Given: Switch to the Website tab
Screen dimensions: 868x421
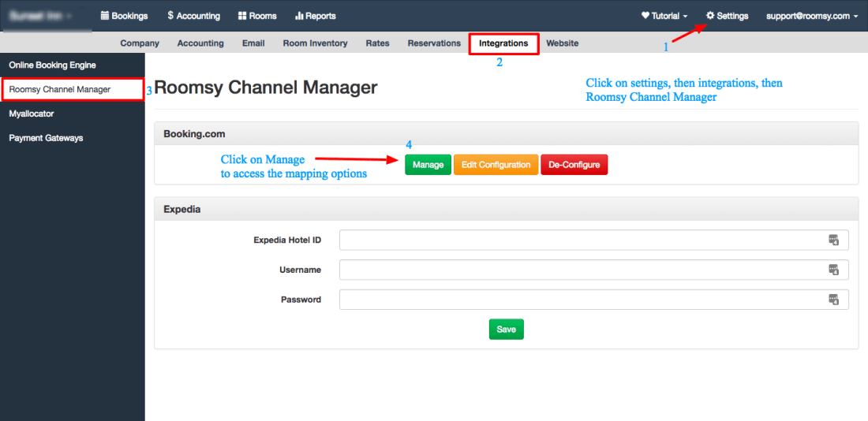Looking at the screenshot, I should tap(563, 43).
